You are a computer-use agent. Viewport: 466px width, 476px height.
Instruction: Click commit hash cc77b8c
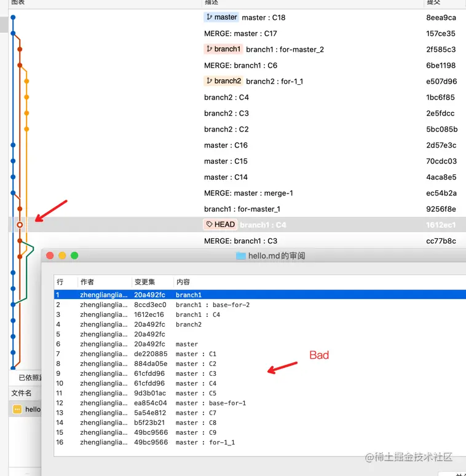pos(441,241)
